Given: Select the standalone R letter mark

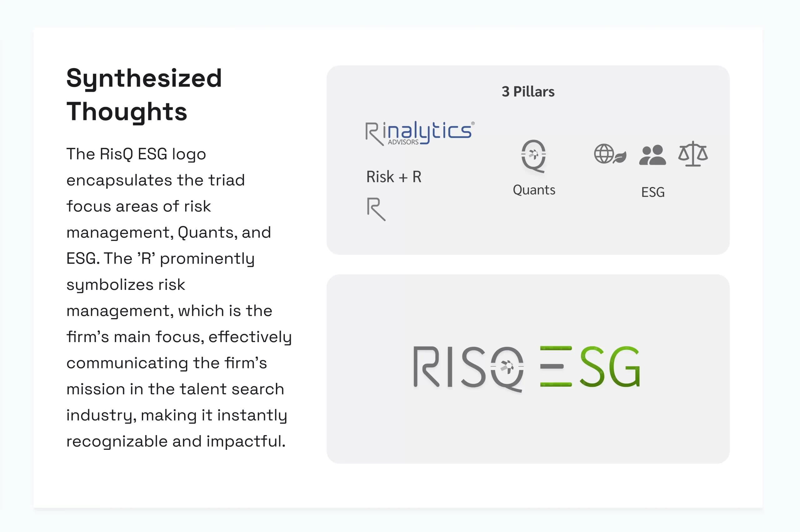Looking at the screenshot, I should pyautogui.click(x=376, y=209).
